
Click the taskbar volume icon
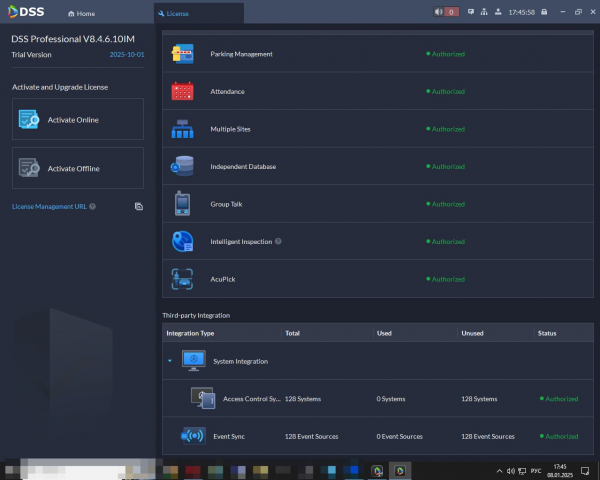[x=510, y=471]
